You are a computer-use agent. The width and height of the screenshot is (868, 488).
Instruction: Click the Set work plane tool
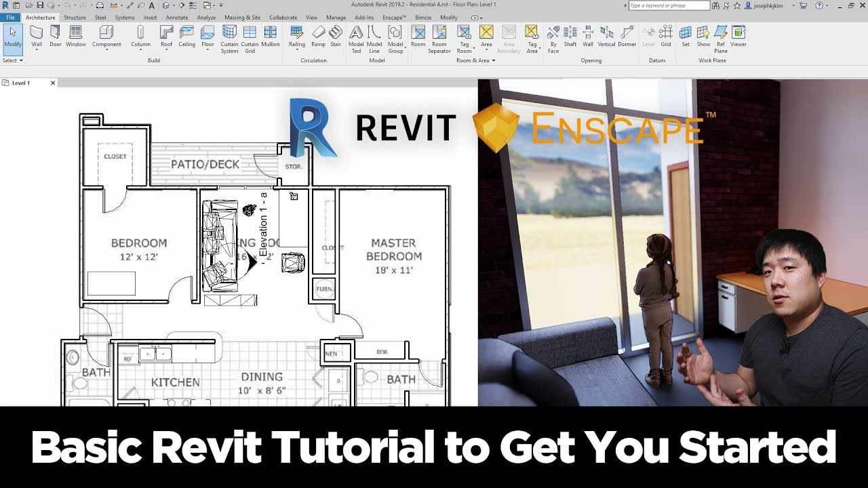686,37
